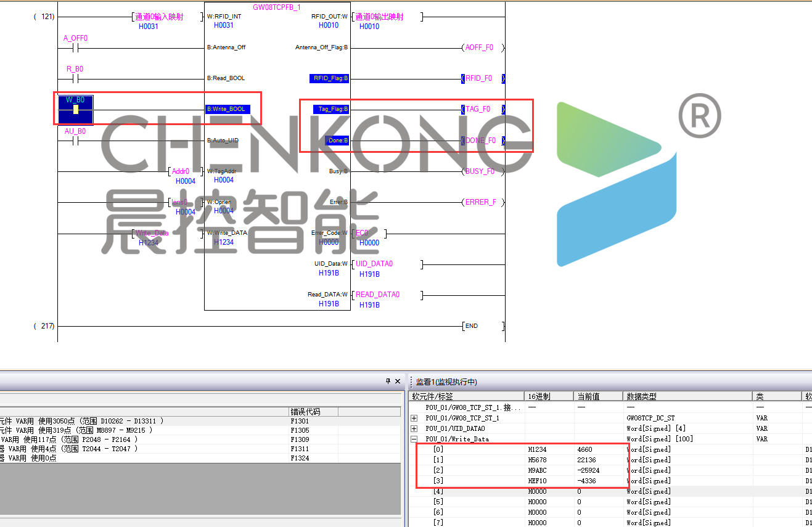Image resolution: width=812 pixels, height=527 pixels.
Task: Select error row with code F1309
Action: 200,439
